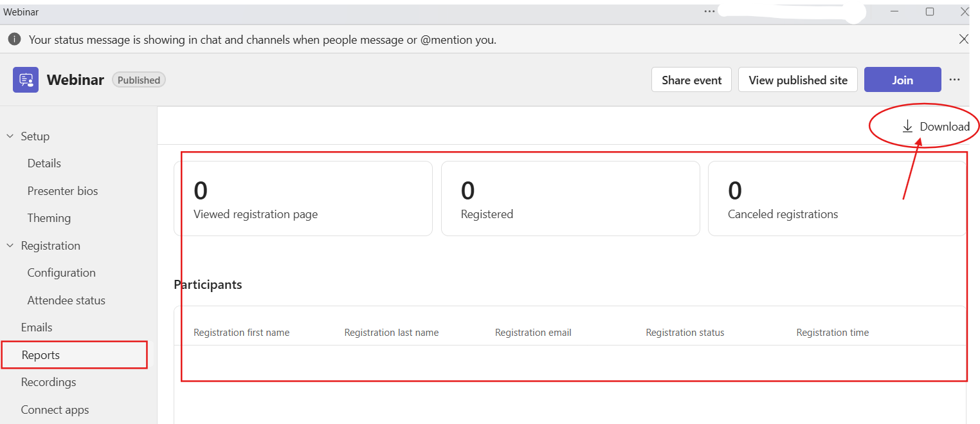Click the Share event button
Viewport: 980px width, 424px height.
click(691, 80)
